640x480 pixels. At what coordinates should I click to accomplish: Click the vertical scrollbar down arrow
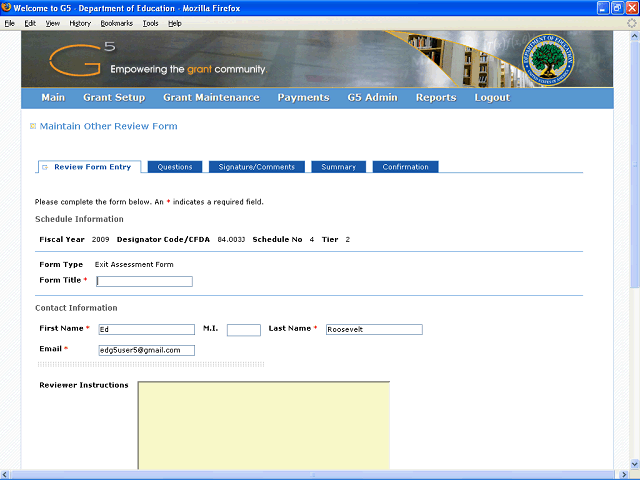(x=635, y=464)
